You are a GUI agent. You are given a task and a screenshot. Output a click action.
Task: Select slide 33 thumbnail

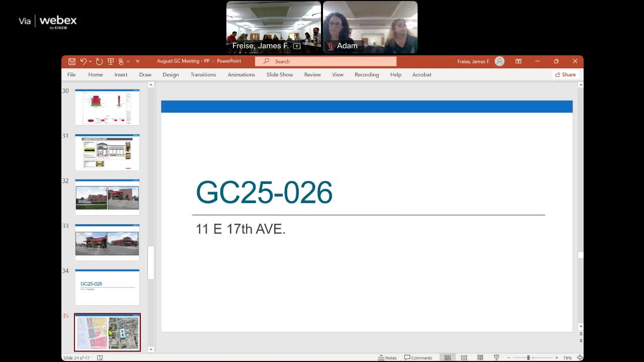click(107, 242)
